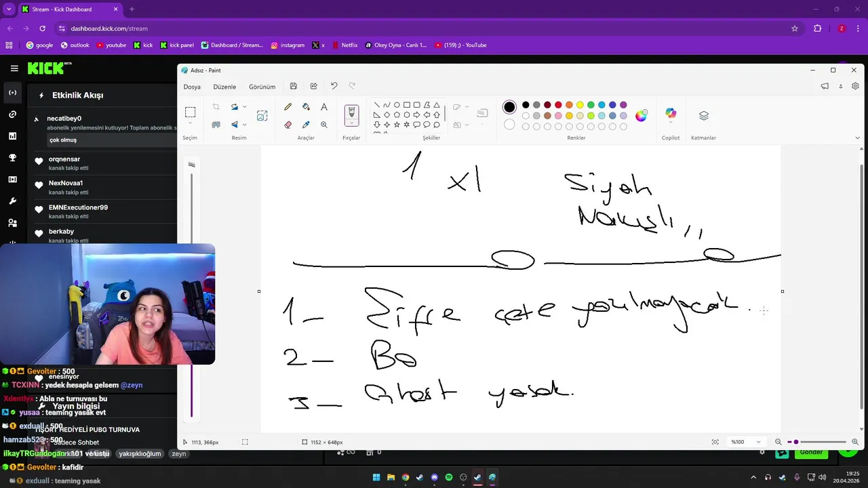This screenshot has width=868, height=488.
Task: Open Kick sidebar link icon
Action: click(x=12, y=115)
